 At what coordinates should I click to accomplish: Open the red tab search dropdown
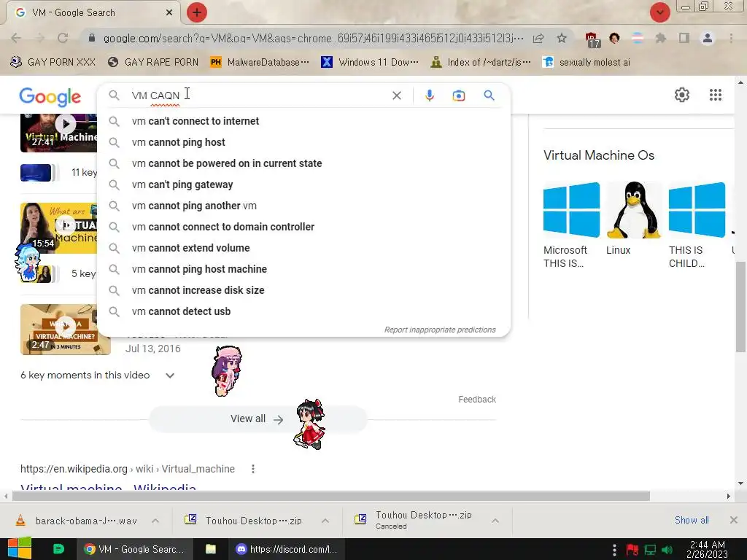click(x=659, y=12)
